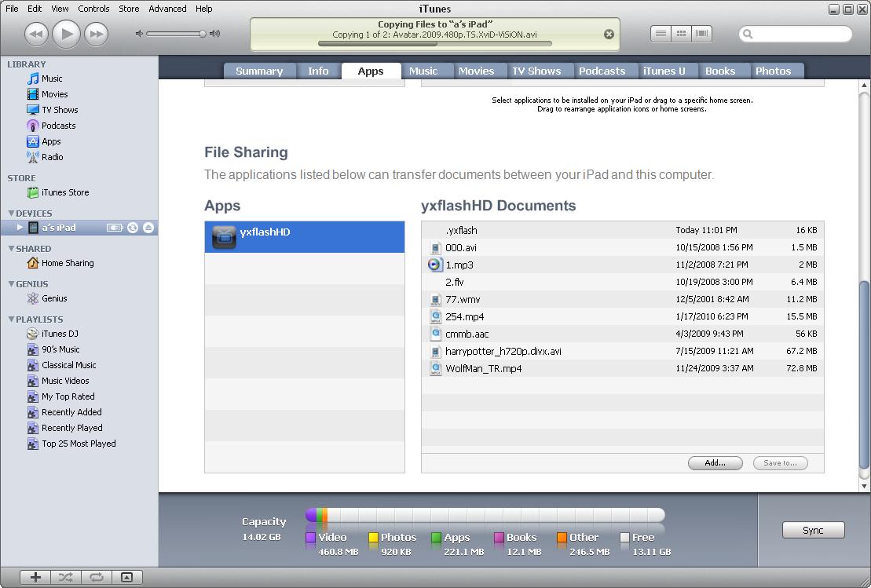871x588 pixels.
Task: Open the Books tab
Action: click(x=720, y=71)
